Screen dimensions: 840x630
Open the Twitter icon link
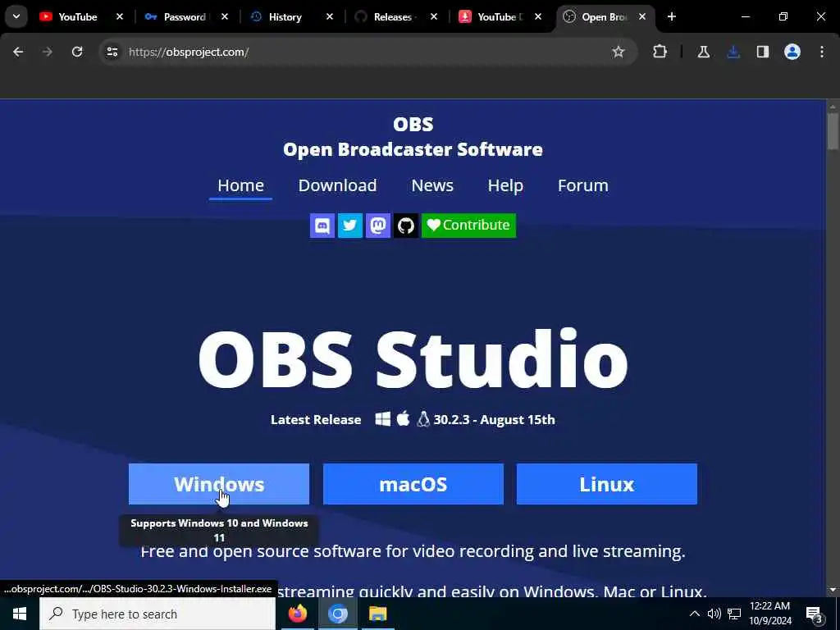349,226
